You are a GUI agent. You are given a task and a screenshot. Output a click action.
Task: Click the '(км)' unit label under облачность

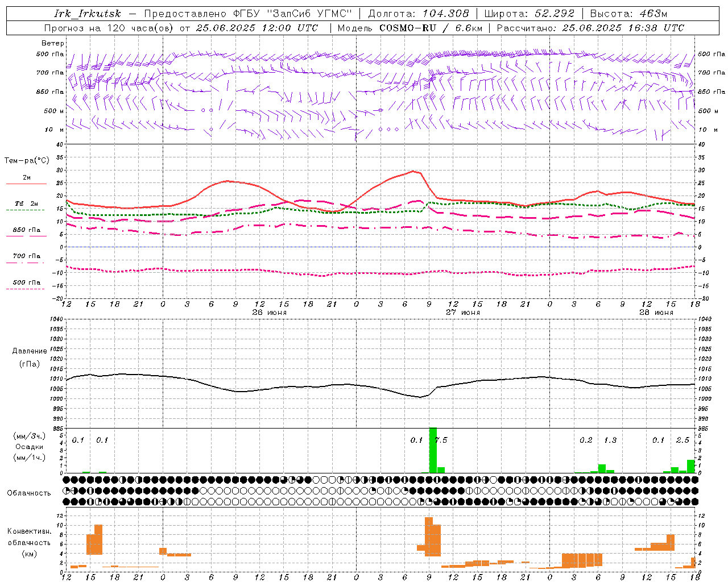click(x=29, y=554)
